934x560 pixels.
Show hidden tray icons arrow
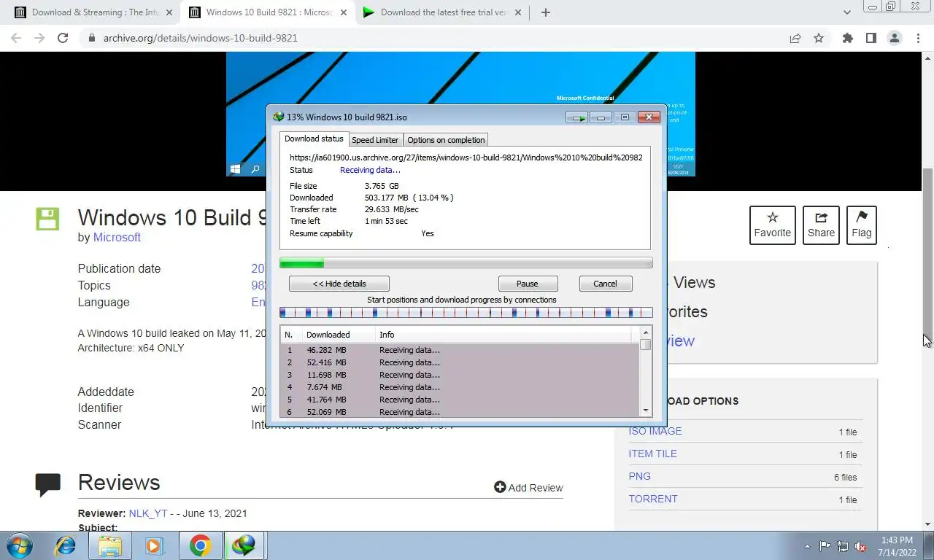(807, 546)
